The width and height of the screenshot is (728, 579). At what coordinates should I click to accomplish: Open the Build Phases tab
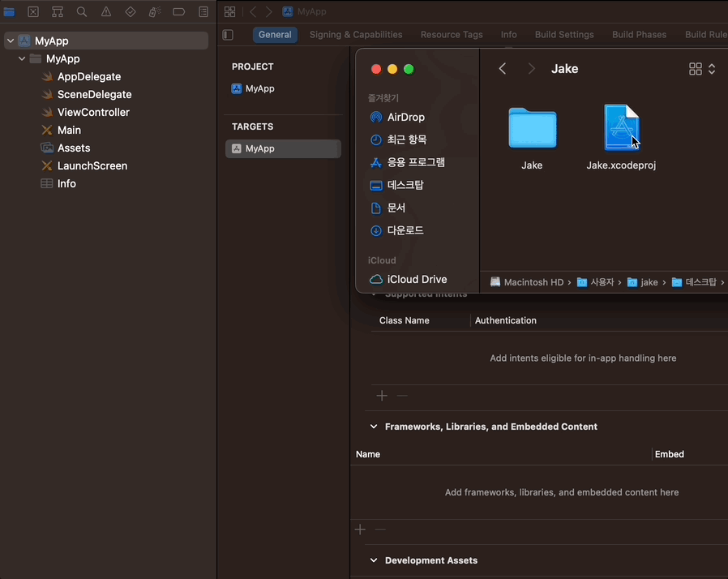coord(639,35)
